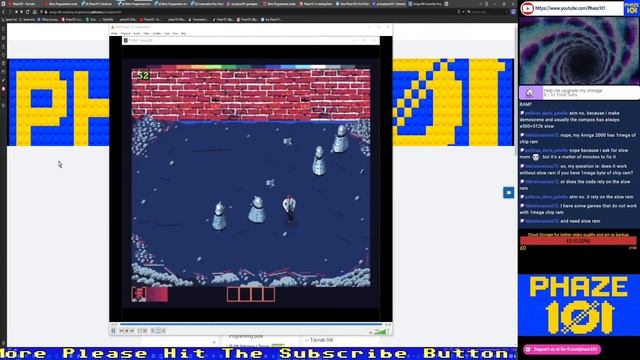
Task: Mute audio using the VLC speaker icon
Action: click(371, 332)
